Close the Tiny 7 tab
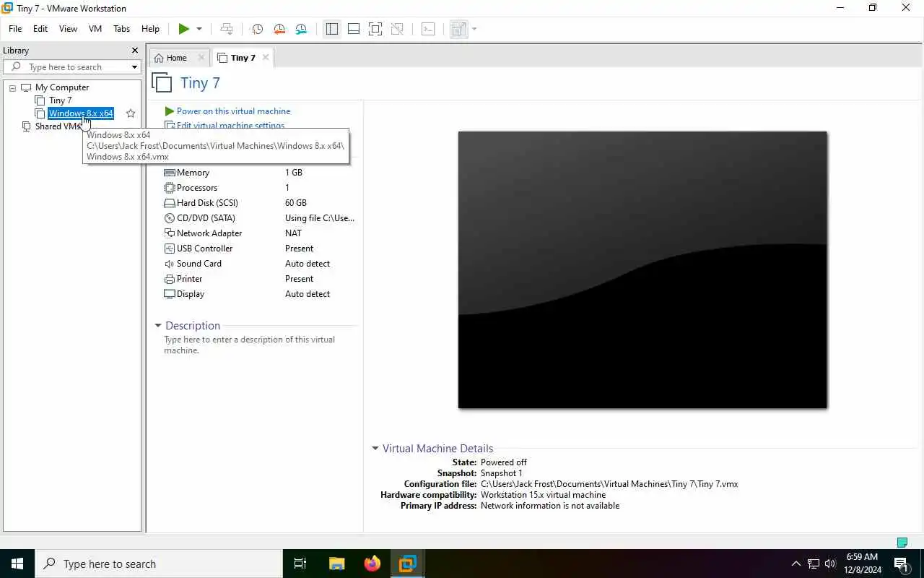The width and height of the screenshot is (924, 578). click(x=266, y=58)
